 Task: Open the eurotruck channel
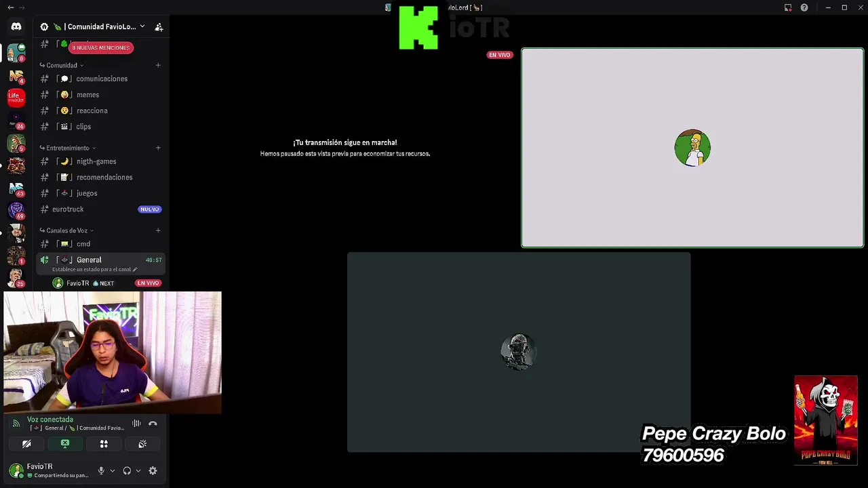coord(102,209)
